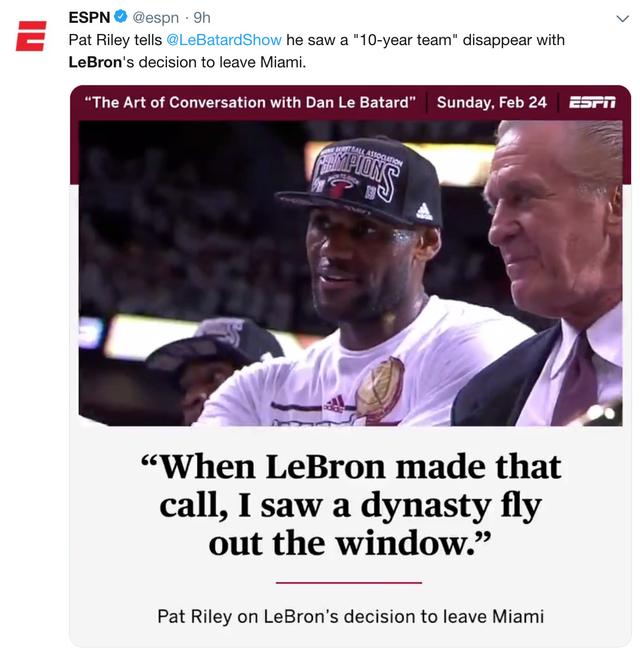Click the Sunday, Feb 24 date label
This screenshot has height=656, width=640.
tap(492, 102)
